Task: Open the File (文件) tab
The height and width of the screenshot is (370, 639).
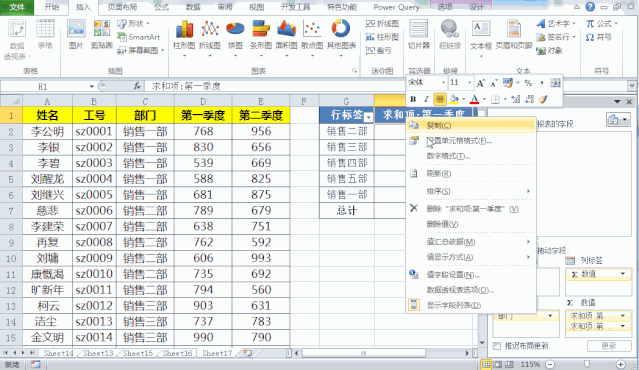Action: 17,7
